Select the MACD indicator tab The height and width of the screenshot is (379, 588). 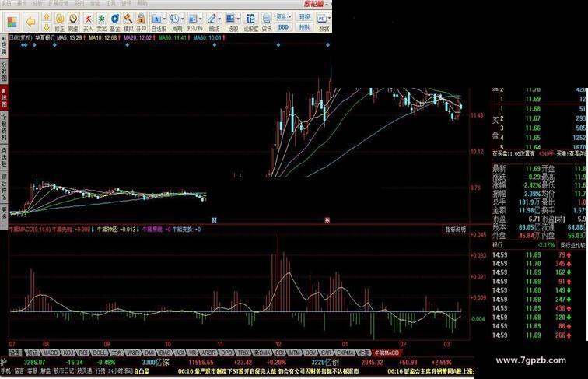[51, 353]
